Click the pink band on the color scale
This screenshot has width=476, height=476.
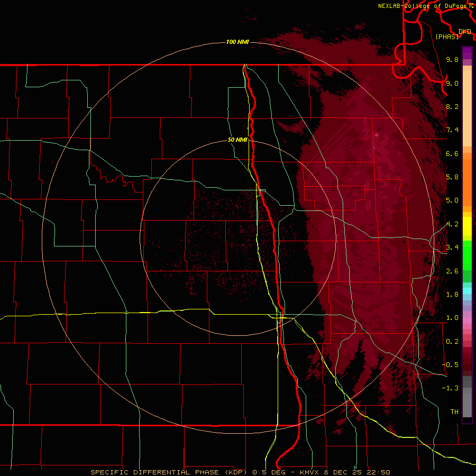pyautogui.click(x=467, y=321)
